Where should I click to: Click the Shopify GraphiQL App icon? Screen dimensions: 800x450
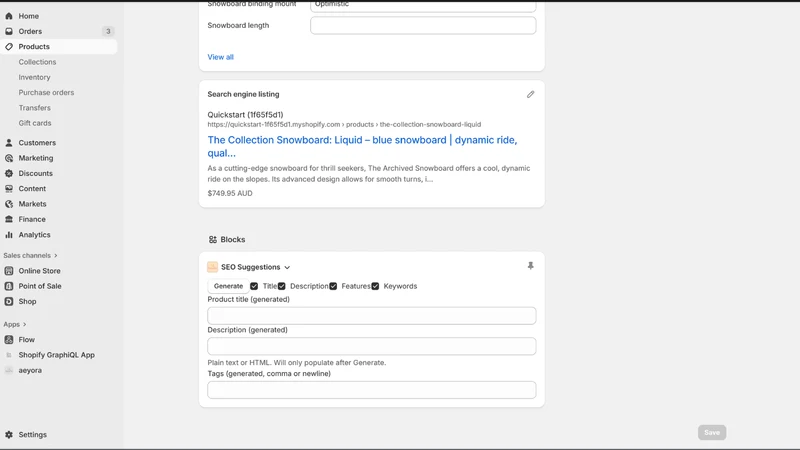9,355
